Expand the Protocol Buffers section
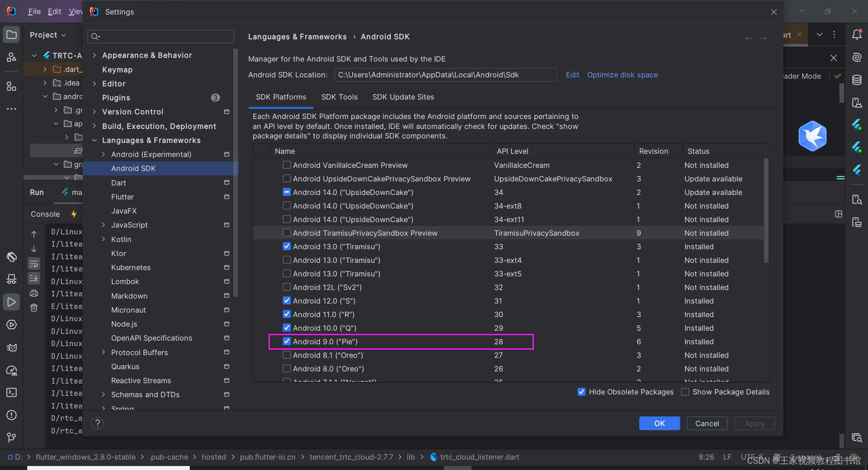The width and height of the screenshot is (868, 470). pyautogui.click(x=103, y=352)
